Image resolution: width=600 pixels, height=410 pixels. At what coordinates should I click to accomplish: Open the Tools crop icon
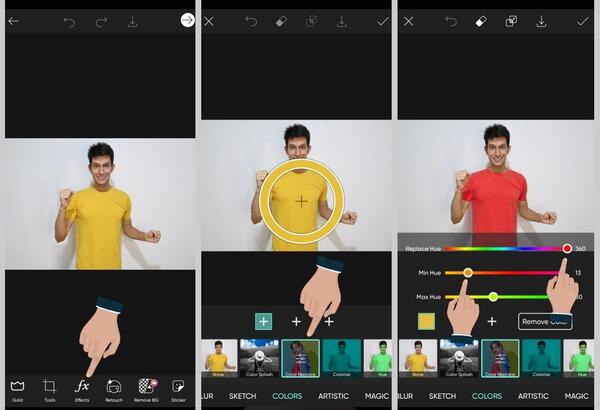point(50,390)
